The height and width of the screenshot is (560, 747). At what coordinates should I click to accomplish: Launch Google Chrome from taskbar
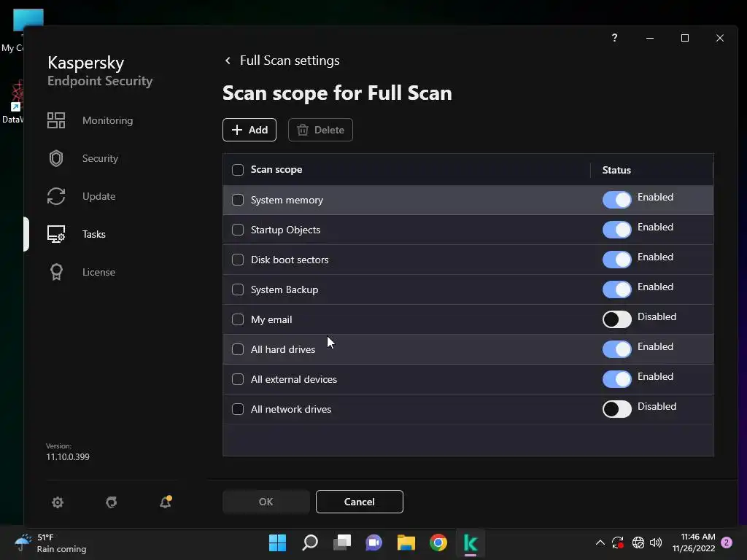pos(438,542)
